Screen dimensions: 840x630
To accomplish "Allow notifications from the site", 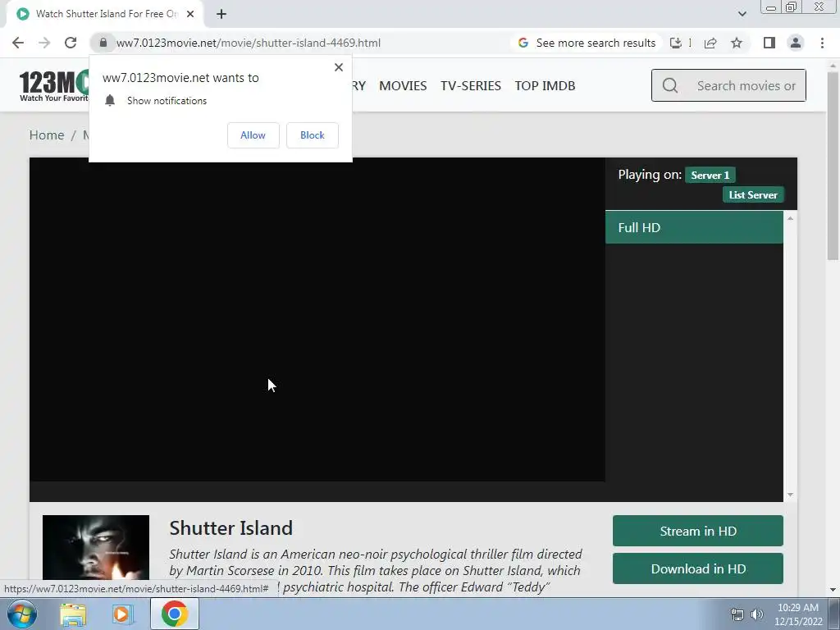I will point(253,135).
